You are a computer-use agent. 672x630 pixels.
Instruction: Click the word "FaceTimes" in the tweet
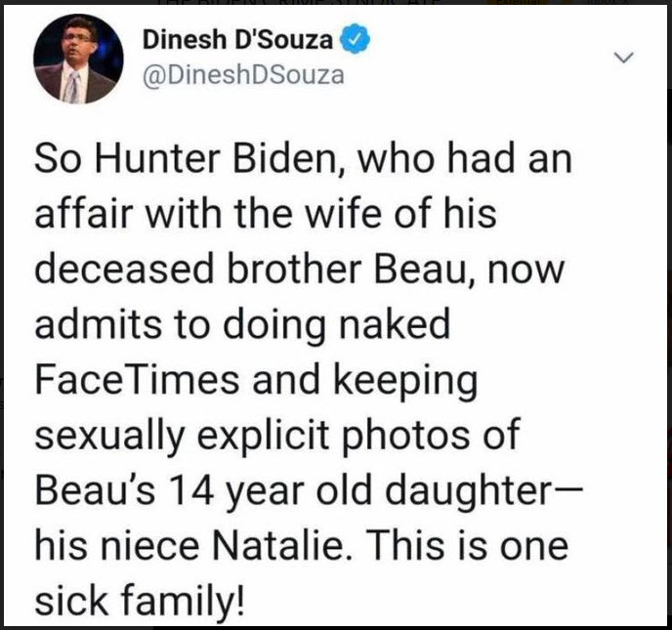137,380
